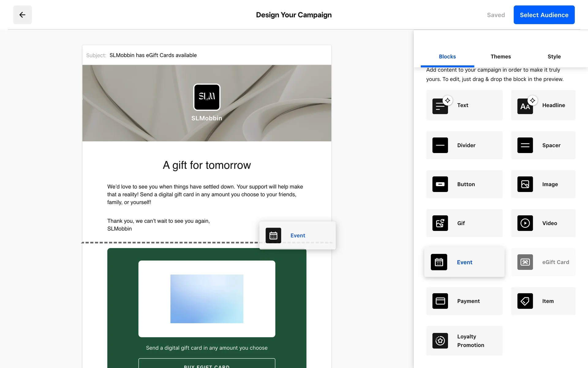Click the Loyalty Promotion star icon
The image size is (588, 368).
440,341
